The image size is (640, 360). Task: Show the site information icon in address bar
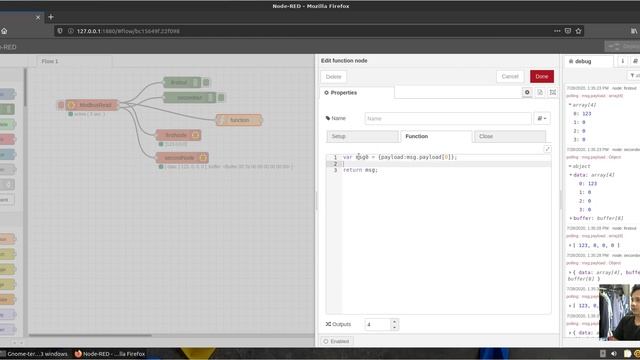pos(71,31)
